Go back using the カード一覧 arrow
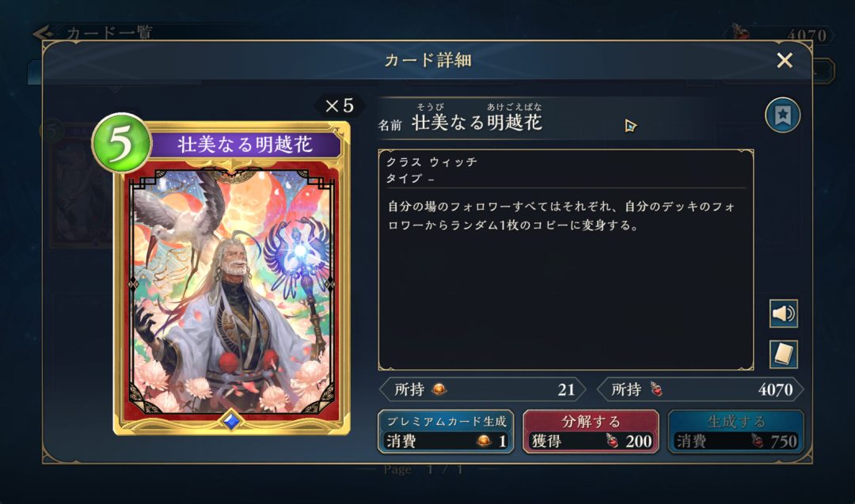Image resolution: width=855 pixels, height=504 pixels. click(x=44, y=34)
